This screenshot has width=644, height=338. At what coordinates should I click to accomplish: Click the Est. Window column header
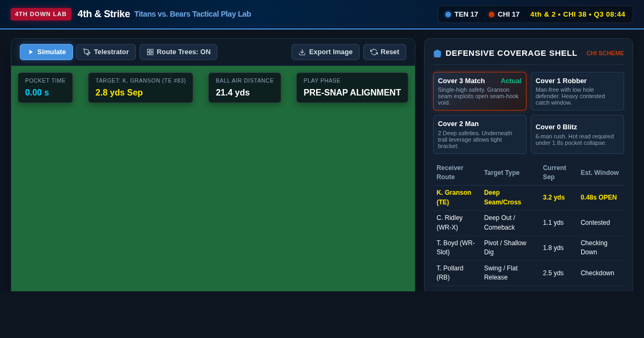pyautogui.click(x=599, y=173)
